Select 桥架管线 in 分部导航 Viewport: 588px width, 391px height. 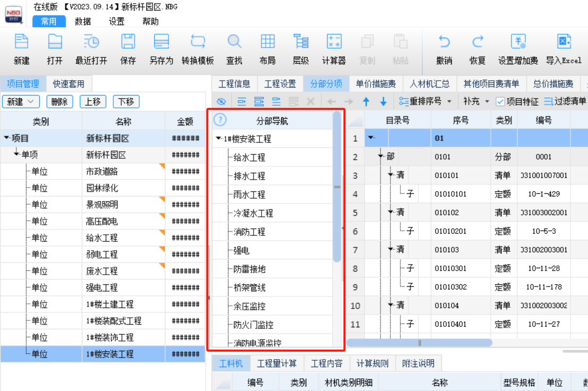[x=249, y=287]
